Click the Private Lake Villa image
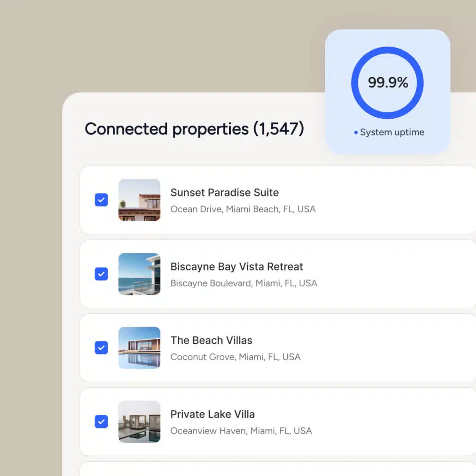476x476 pixels. point(140,421)
